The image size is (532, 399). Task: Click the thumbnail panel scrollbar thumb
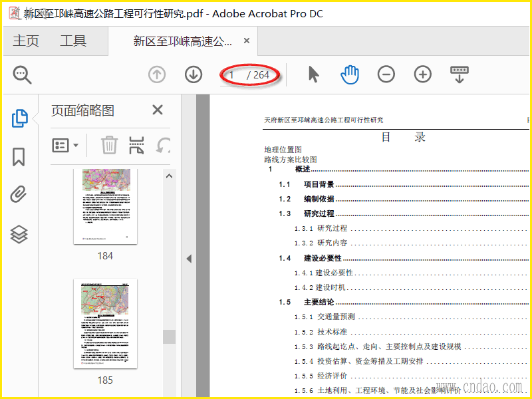pyautogui.click(x=170, y=337)
